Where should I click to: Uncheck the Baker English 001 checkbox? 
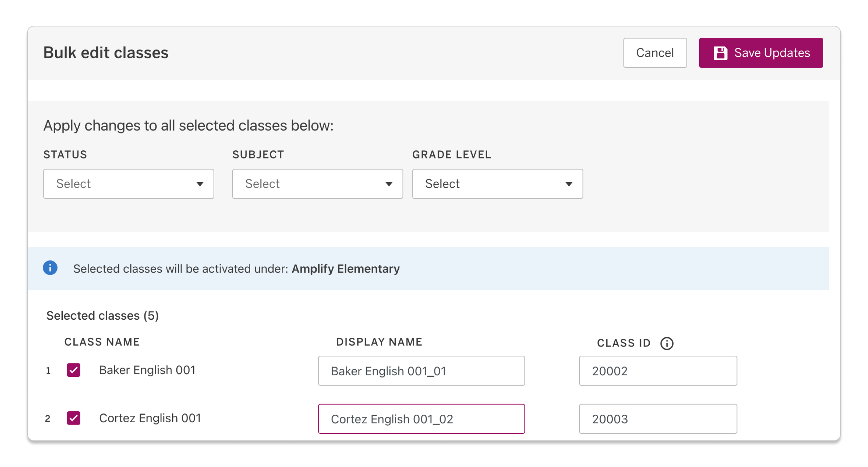pyautogui.click(x=74, y=371)
